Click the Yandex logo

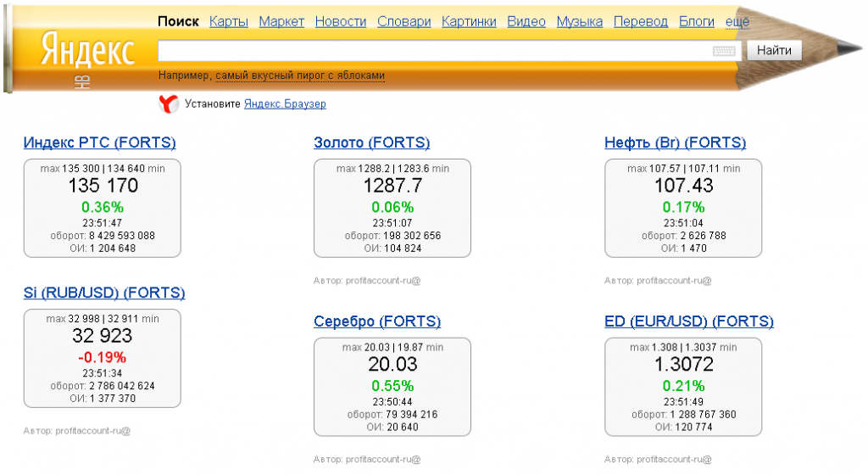(x=87, y=50)
